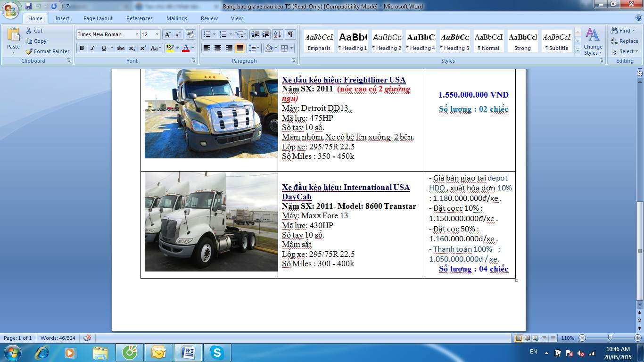
Task: Open the font color dropdown arrow
Action: tap(193, 48)
